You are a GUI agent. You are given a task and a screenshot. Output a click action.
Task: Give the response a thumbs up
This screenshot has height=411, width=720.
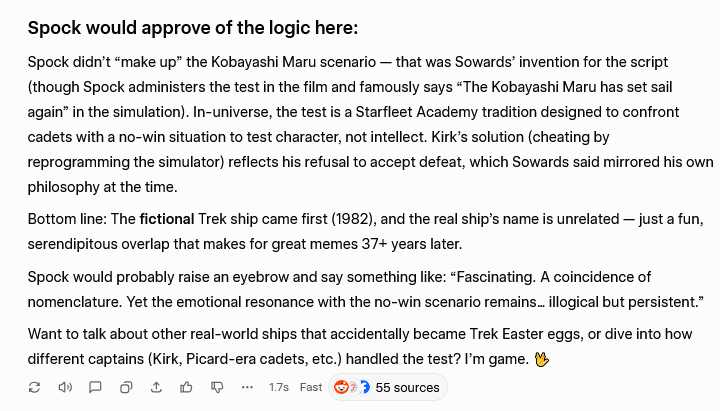coord(186,387)
